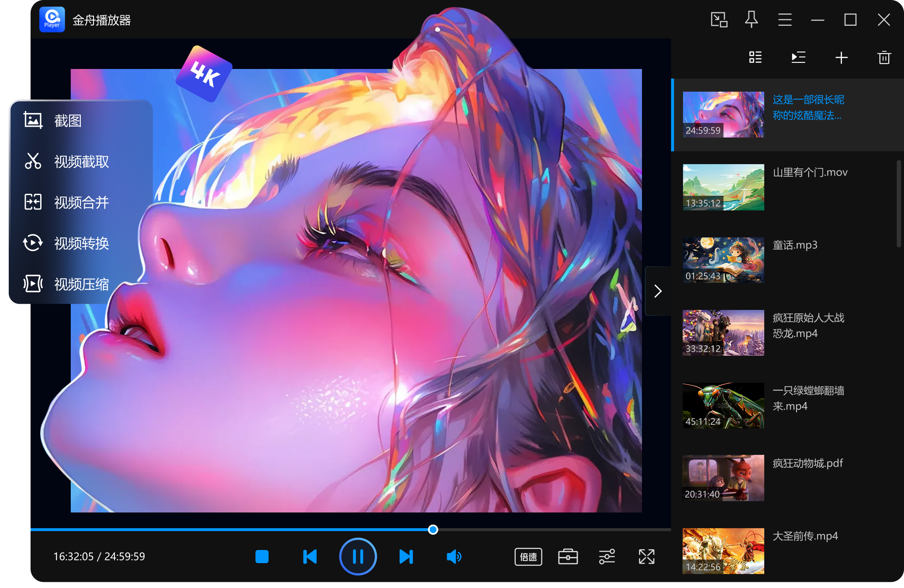Enter fullscreen with the expand arrows icon
This screenshot has height=588, width=904.
(x=646, y=557)
